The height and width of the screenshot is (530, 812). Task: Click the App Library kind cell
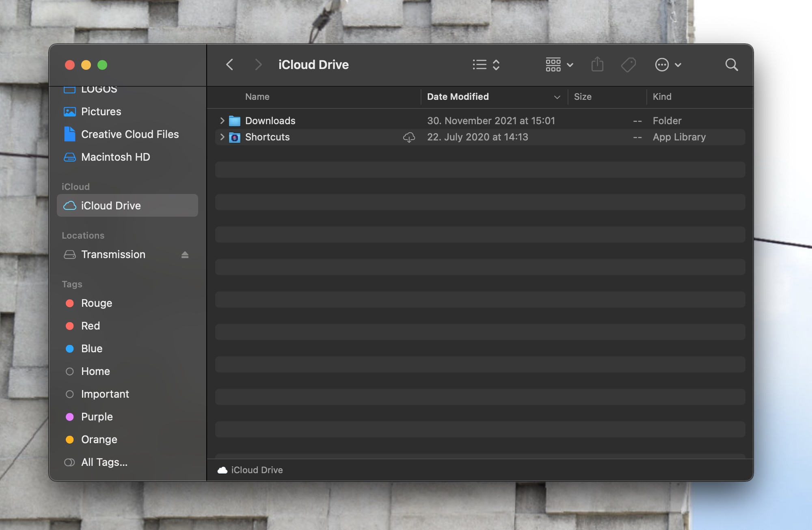click(x=679, y=137)
